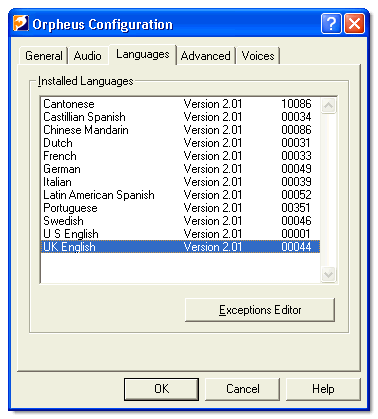Open the Advanced tab
Image resolution: width=378 pixels, height=419 pixels.
[206, 56]
